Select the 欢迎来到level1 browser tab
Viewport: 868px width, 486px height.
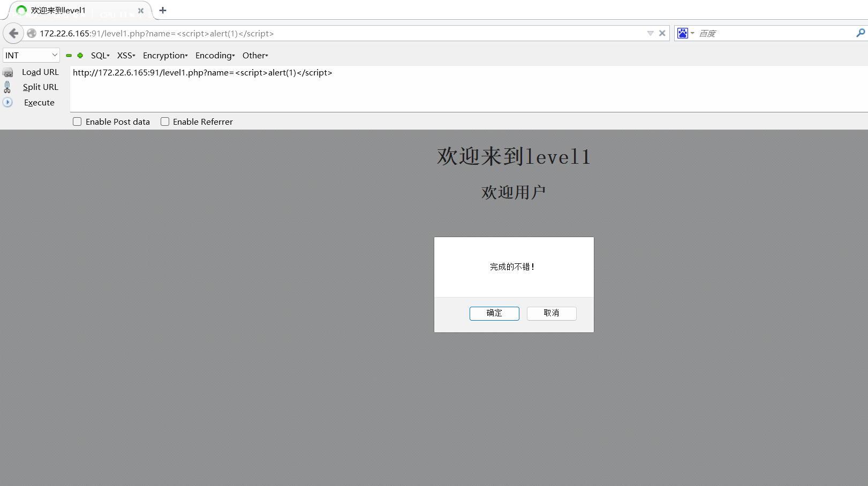80,10
